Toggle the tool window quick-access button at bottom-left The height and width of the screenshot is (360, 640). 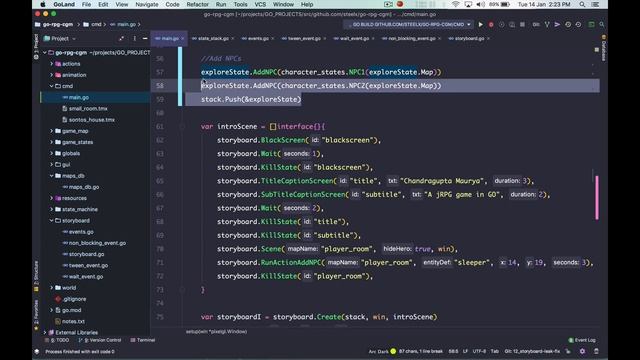[x=37, y=351]
